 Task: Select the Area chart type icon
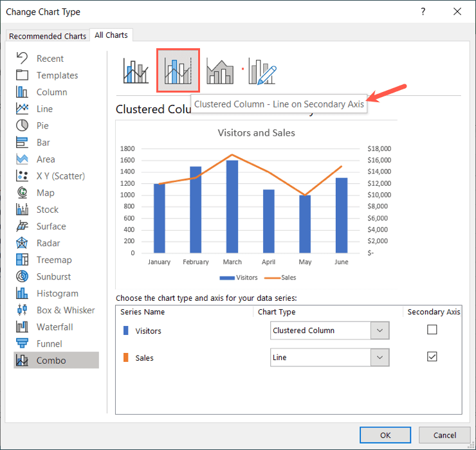coord(22,159)
